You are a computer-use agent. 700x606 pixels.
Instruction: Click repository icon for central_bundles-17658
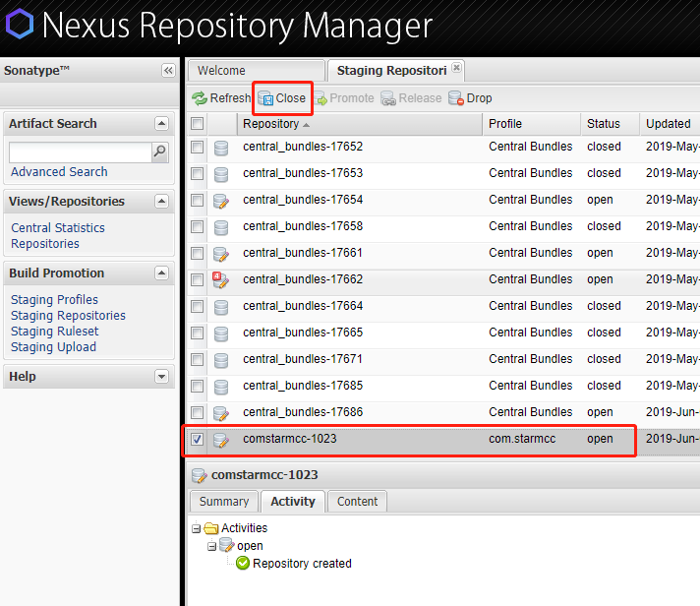(x=221, y=227)
